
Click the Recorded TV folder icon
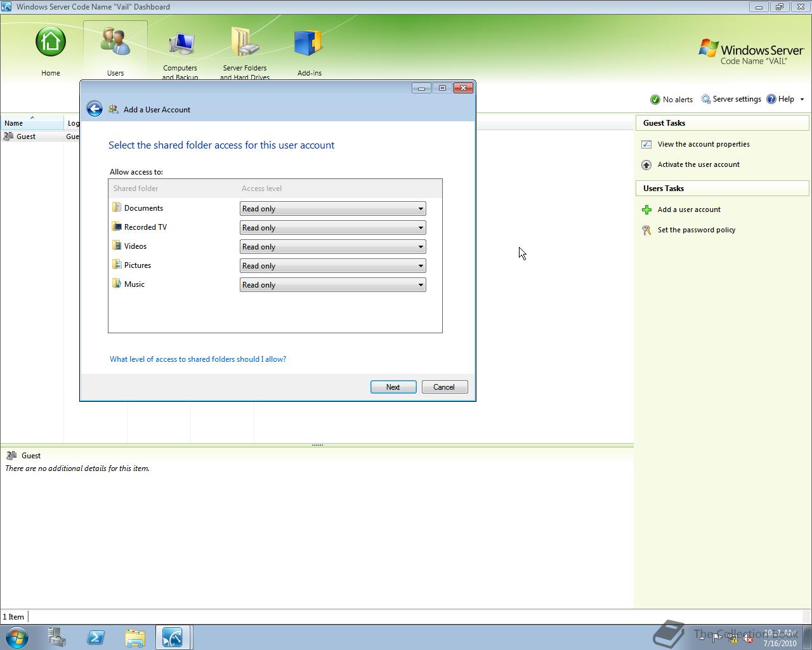coord(117,227)
